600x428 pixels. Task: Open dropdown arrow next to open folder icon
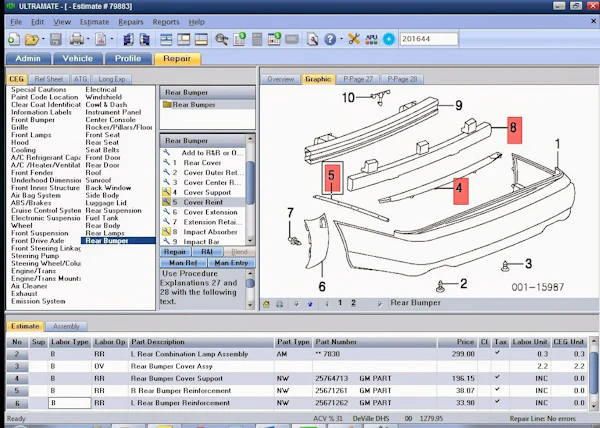coord(43,39)
